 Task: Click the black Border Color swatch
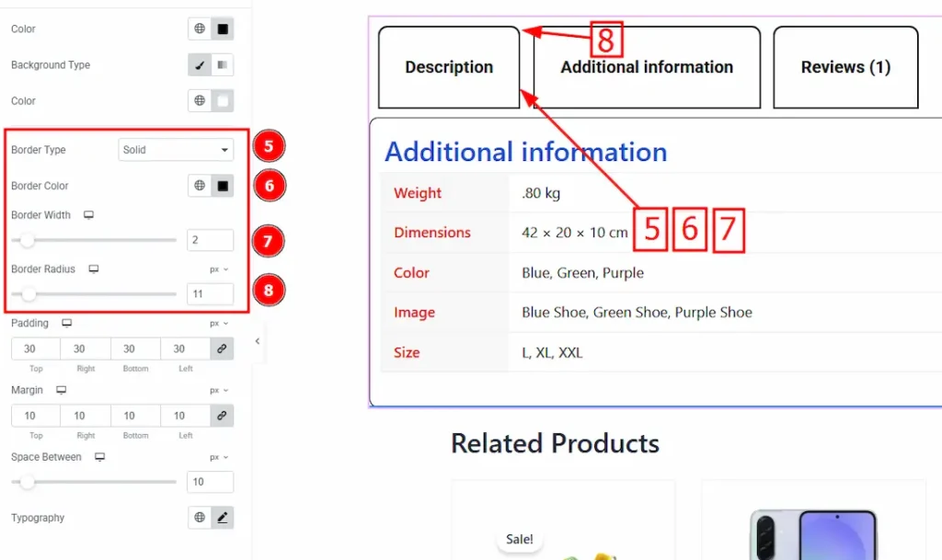223,186
